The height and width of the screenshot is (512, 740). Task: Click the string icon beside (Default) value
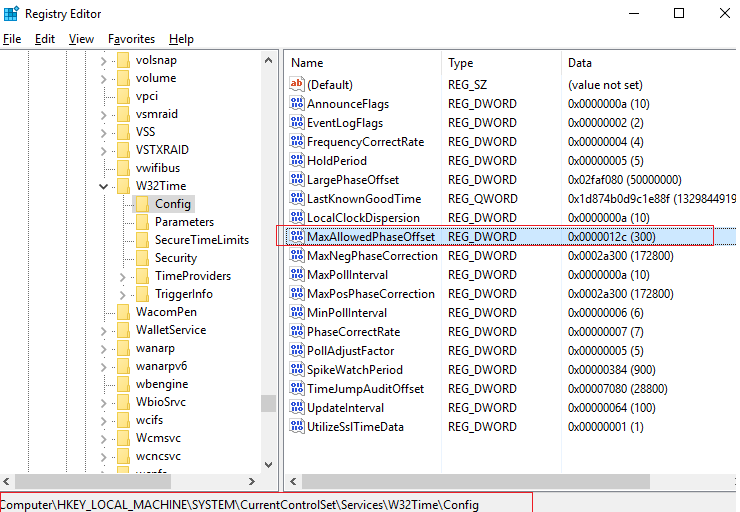pyautogui.click(x=296, y=85)
